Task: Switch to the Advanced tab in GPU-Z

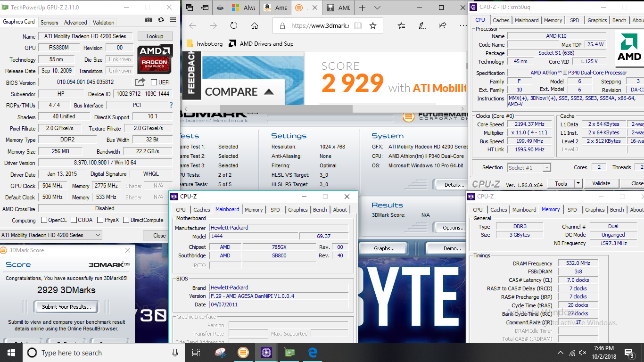Action: (75, 22)
